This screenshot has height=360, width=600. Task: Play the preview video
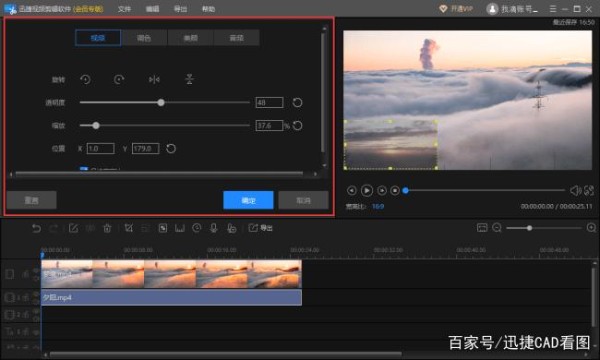[x=367, y=191]
